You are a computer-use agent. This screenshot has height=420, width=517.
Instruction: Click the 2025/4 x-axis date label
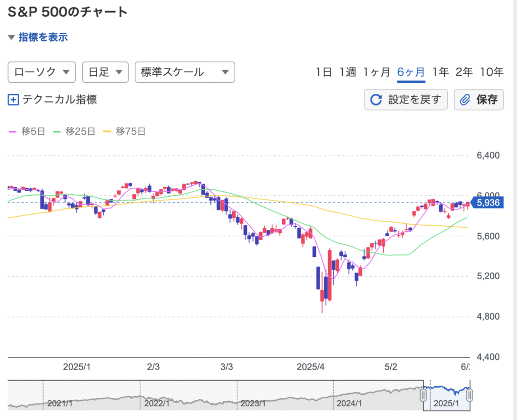[x=311, y=367]
